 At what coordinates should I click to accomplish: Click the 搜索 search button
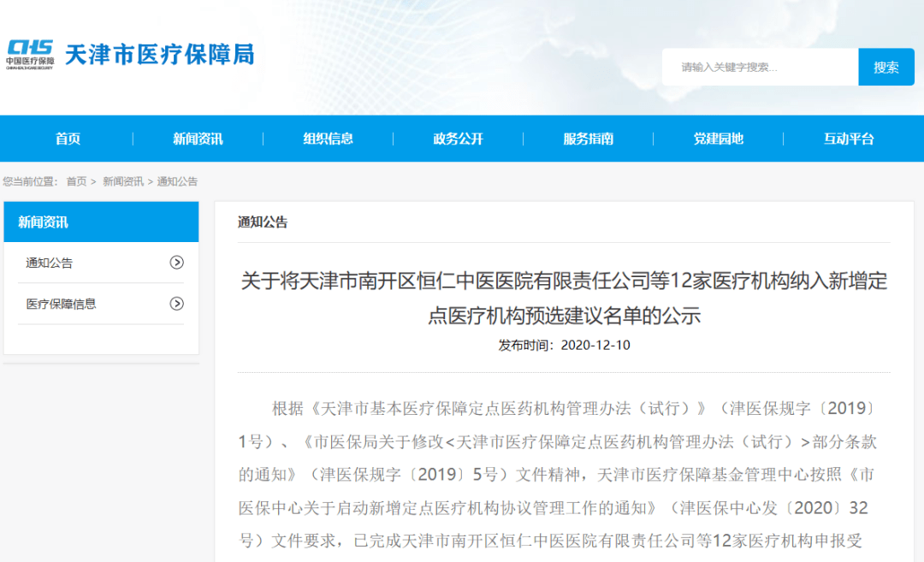[885, 68]
